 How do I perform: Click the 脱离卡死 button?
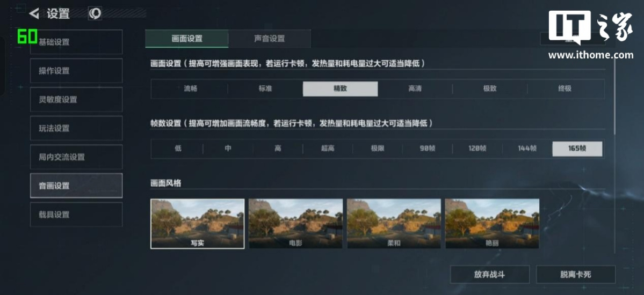[575, 275]
